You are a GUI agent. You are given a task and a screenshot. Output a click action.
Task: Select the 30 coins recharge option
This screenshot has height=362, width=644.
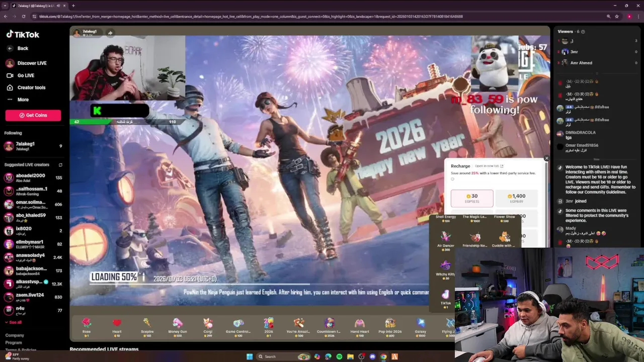coord(472,198)
